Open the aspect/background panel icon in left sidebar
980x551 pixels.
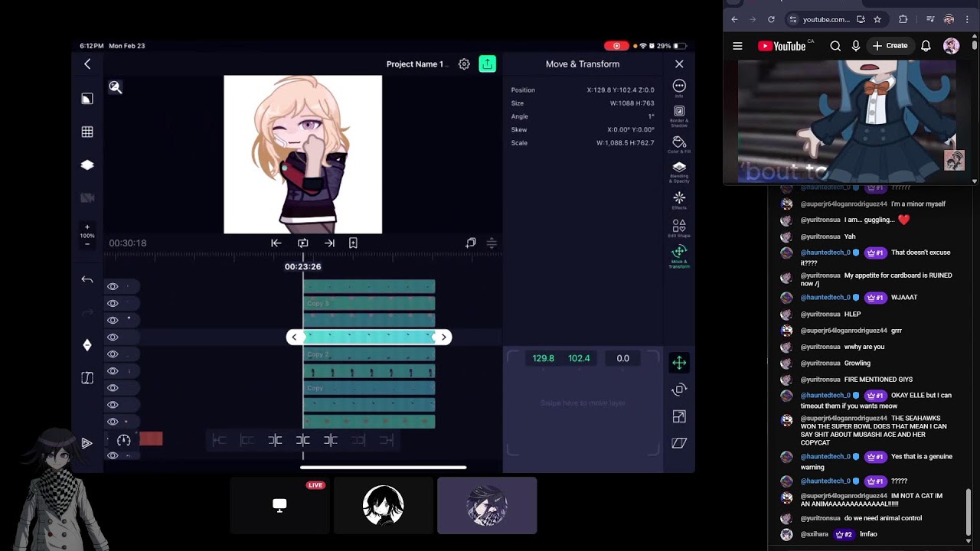87,99
